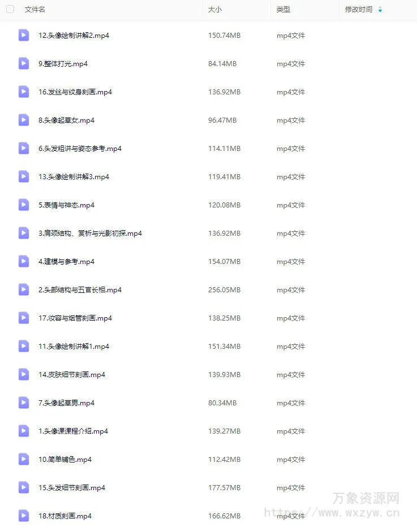Open file 6.头发粗讲与姿态参考.mp4
The width and height of the screenshot is (417, 532).
(80, 149)
